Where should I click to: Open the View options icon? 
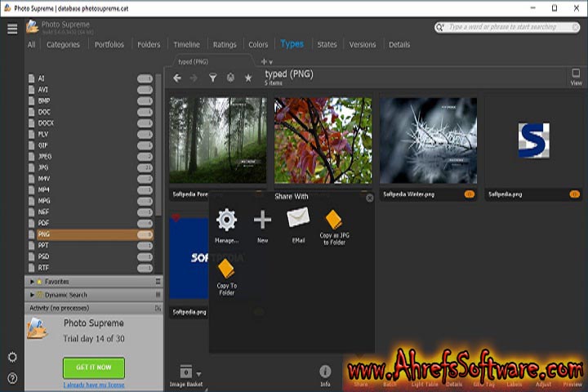tap(576, 77)
